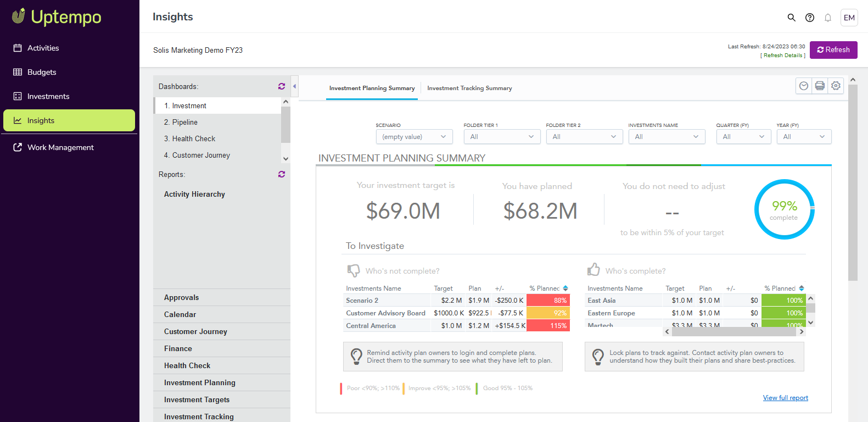The width and height of the screenshot is (868, 422).
Task: Select Insights in the sidebar
Action: click(69, 120)
